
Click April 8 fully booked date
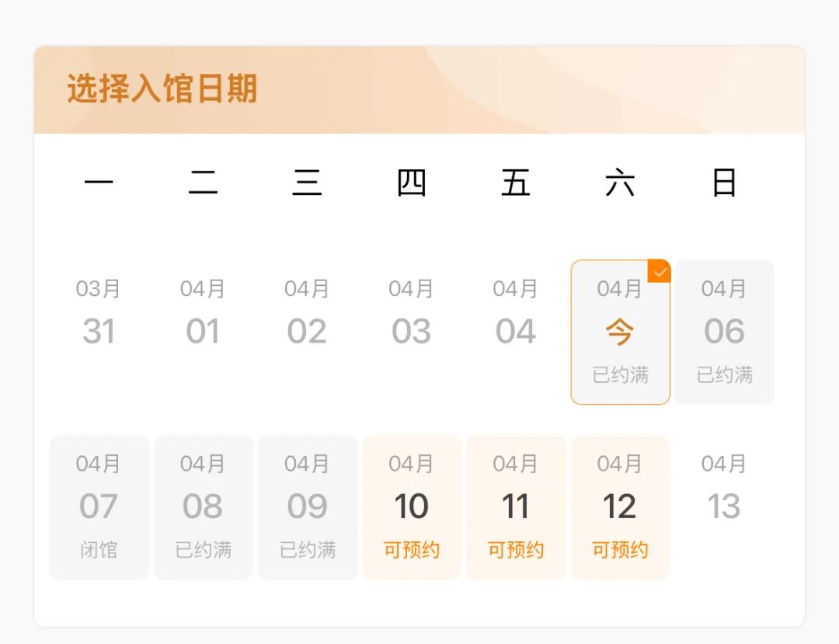click(204, 506)
